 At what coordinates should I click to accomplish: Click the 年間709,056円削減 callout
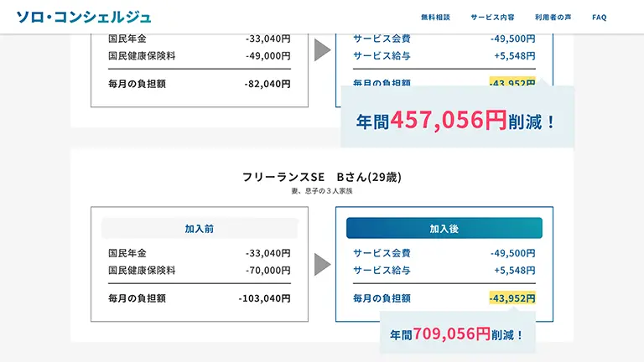pyautogui.click(x=458, y=333)
